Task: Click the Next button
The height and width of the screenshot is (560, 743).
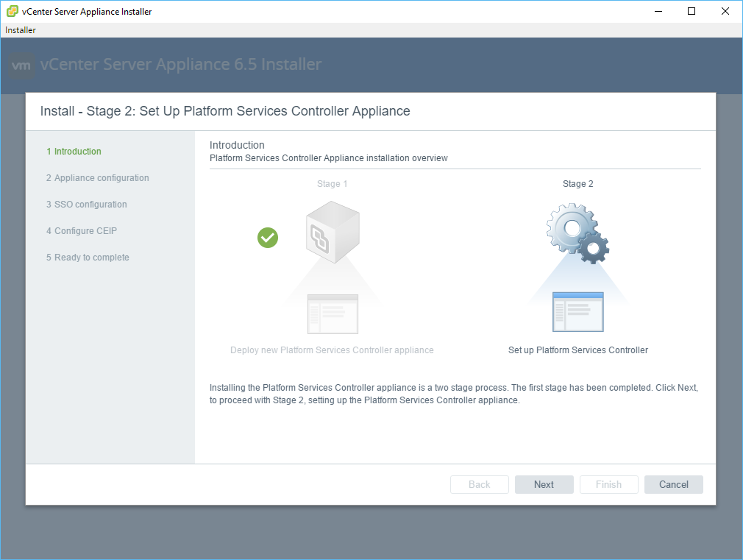Action: (544, 485)
